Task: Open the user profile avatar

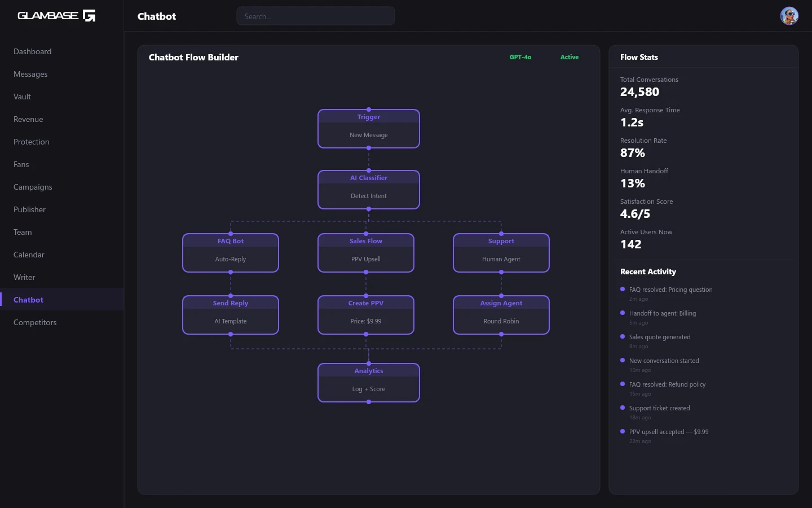Action: [789, 16]
